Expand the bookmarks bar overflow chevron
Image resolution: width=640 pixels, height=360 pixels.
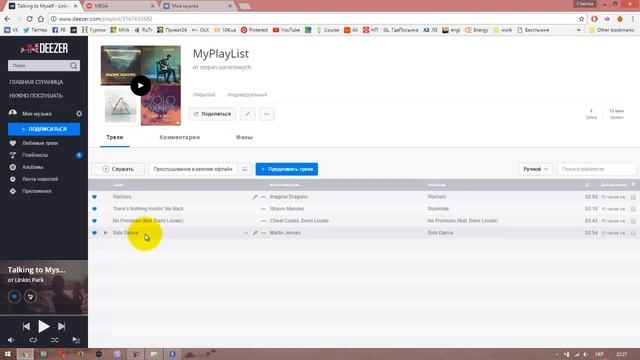coord(578,30)
